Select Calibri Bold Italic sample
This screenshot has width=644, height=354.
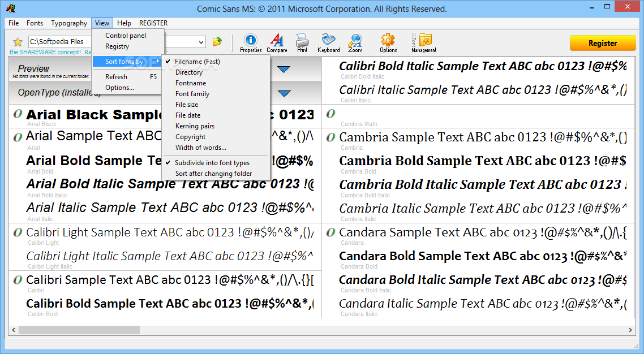(x=483, y=66)
